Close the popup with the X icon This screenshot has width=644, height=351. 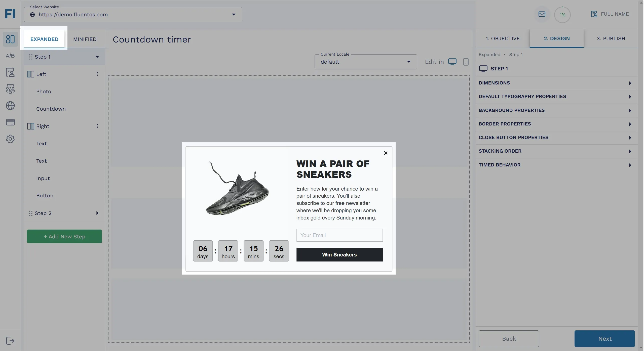386,153
